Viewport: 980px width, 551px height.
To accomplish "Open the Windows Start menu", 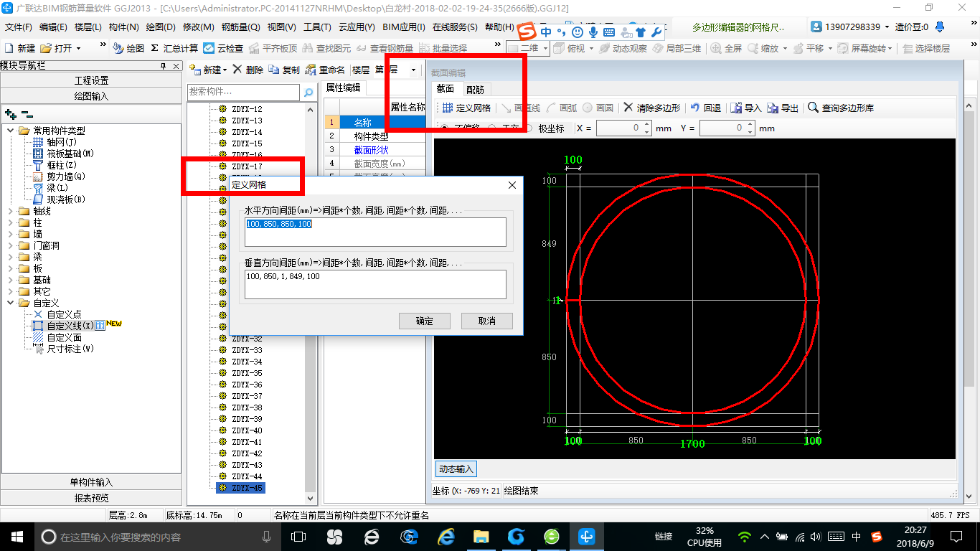I will [17, 536].
